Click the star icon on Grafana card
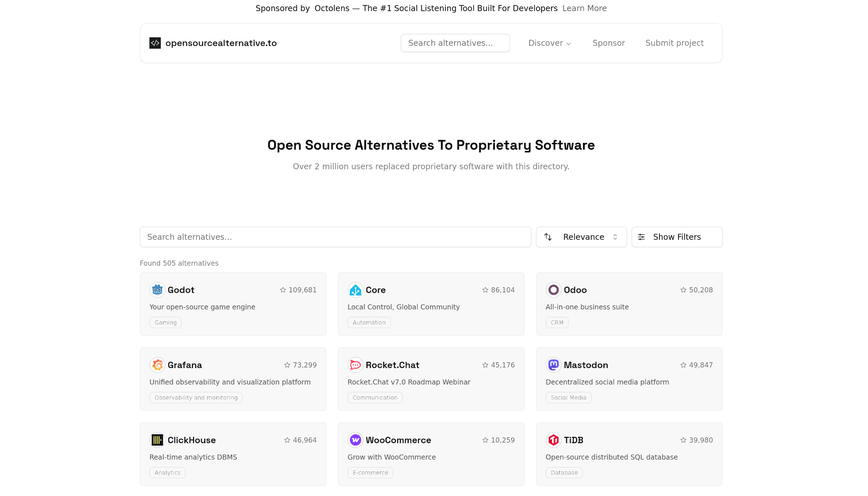 (x=287, y=365)
